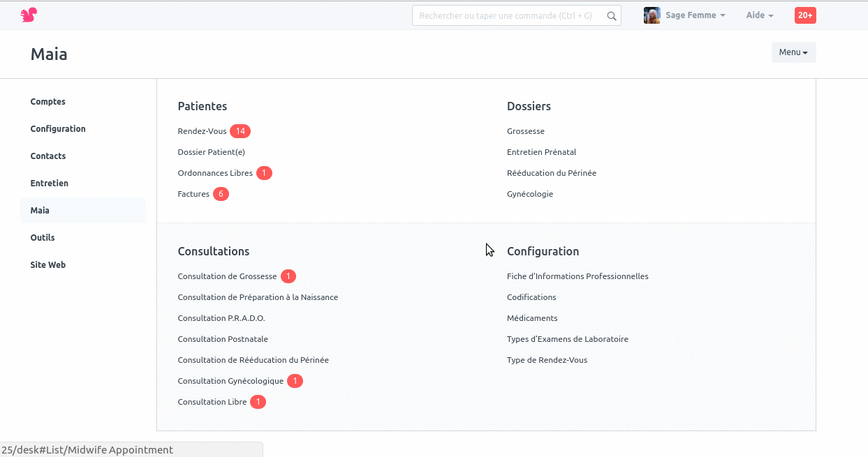Open the 20+ notifications badge

tap(805, 15)
